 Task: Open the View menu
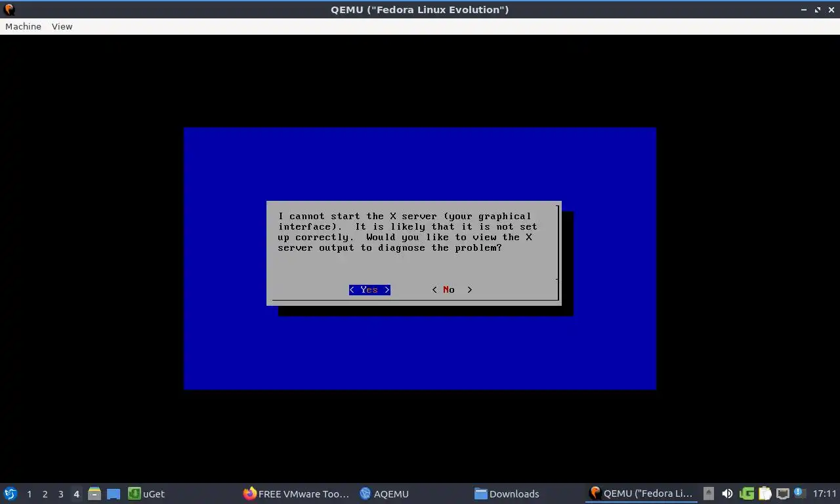[62, 26]
